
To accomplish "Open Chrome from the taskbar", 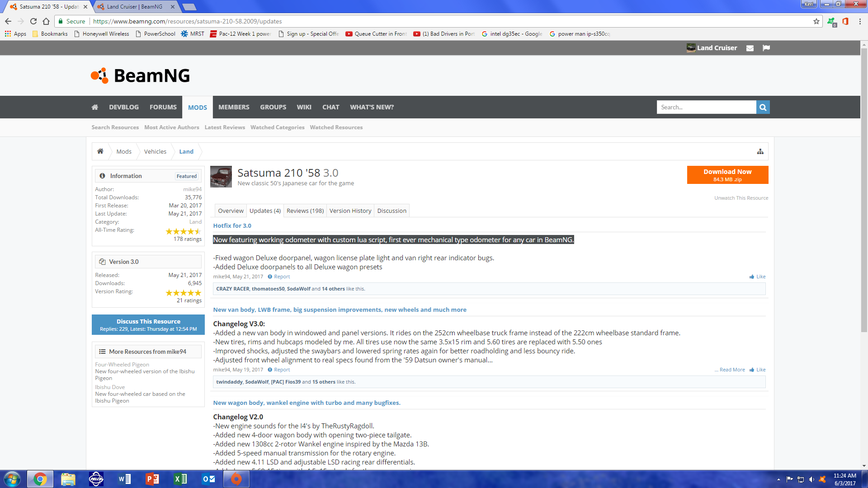I will pos(40,479).
